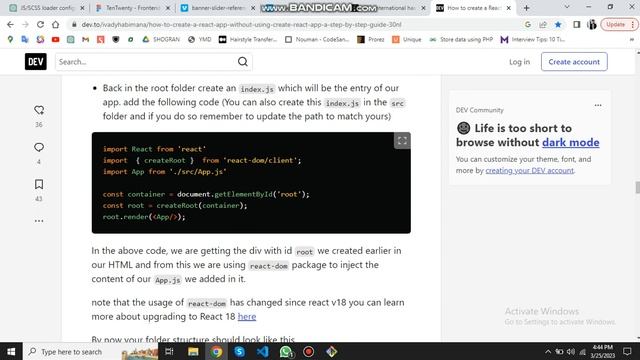Viewport: 640px width, 360px height.
Task: Click the search magnifier icon
Action: click(x=243, y=62)
